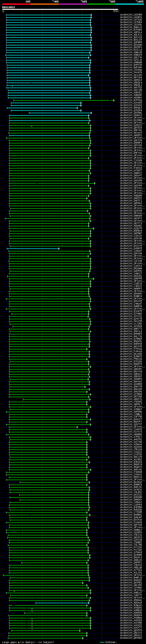Open hit UniRef100_Q6V579

tap(131, 630)
